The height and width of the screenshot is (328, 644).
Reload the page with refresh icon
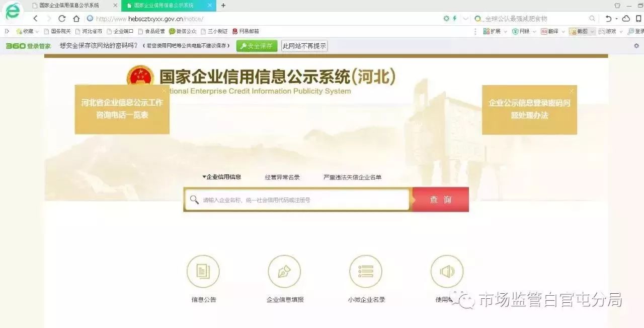point(62,19)
